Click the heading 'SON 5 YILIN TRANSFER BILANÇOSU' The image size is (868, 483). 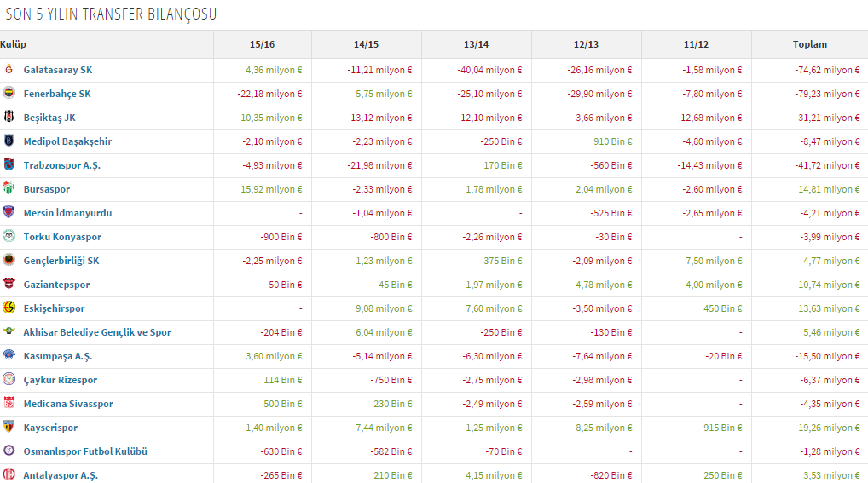coord(111,14)
